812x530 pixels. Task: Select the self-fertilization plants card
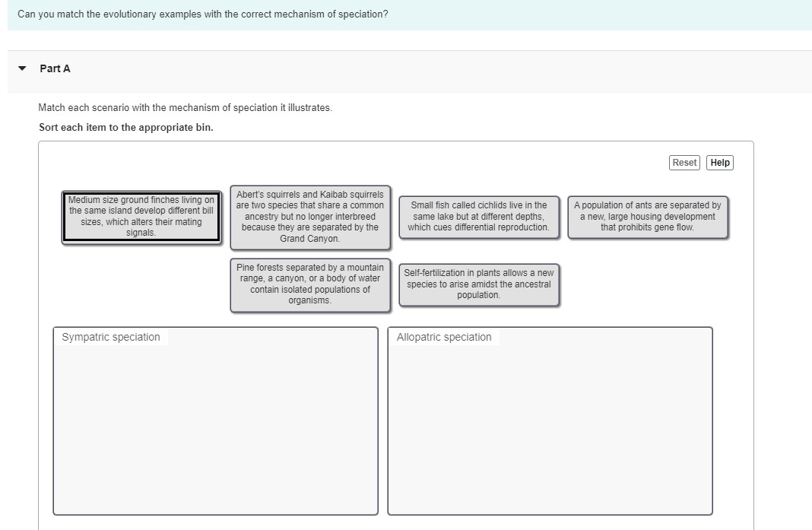478,284
